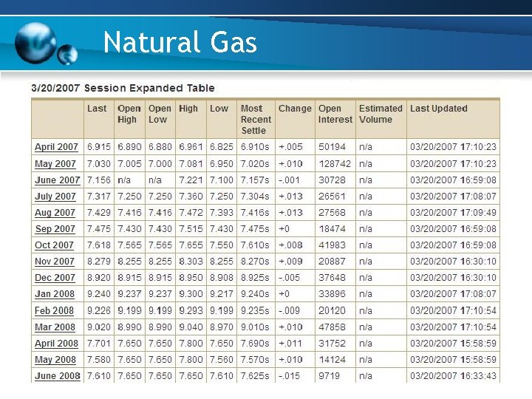Select the April 2008 last price 7.701
The width and height of the screenshot is (532, 399).
99,344
